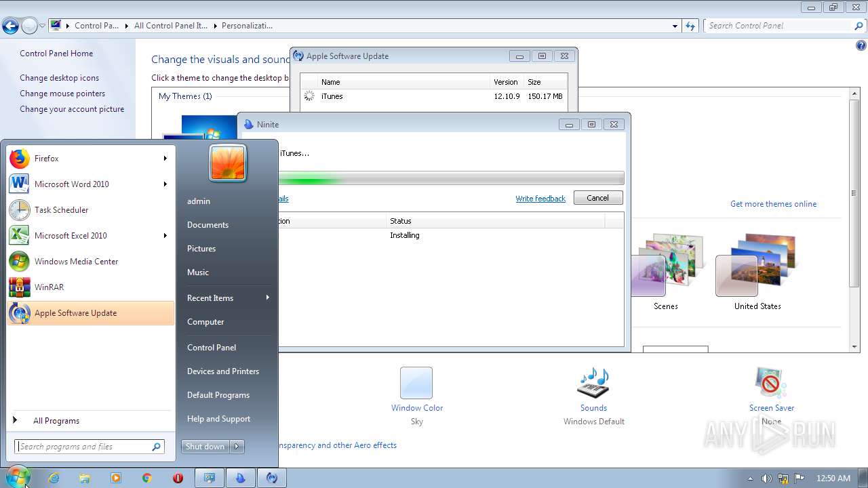Click the Control Panel help icon
The height and width of the screenshot is (488, 868).
861,46
